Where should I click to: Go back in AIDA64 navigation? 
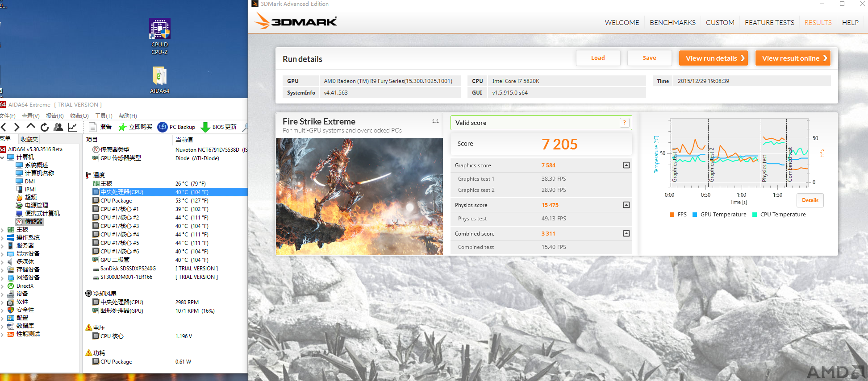click(x=4, y=127)
